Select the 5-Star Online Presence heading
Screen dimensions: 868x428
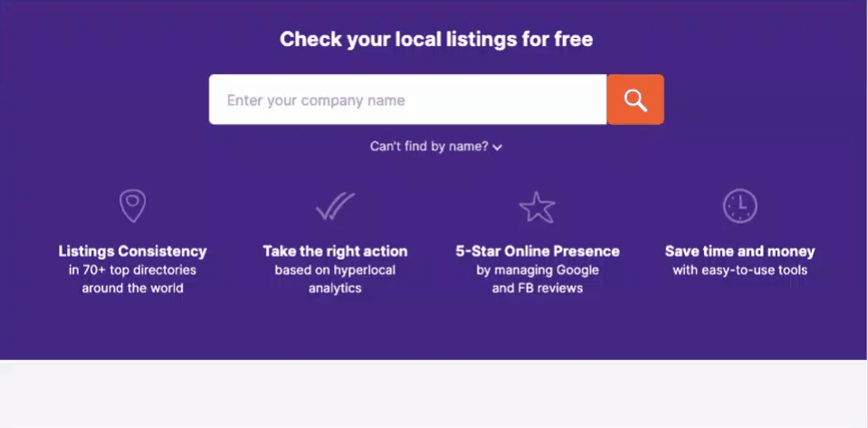click(x=538, y=252)
